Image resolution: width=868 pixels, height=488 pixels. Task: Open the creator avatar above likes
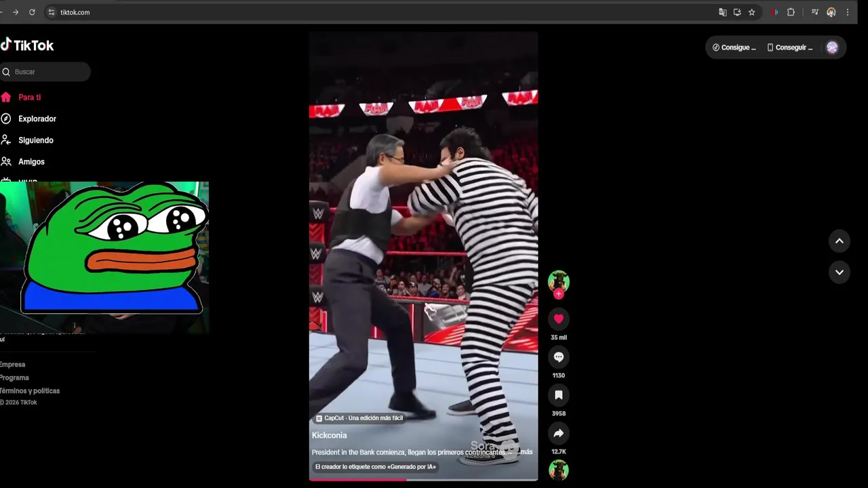559,281
